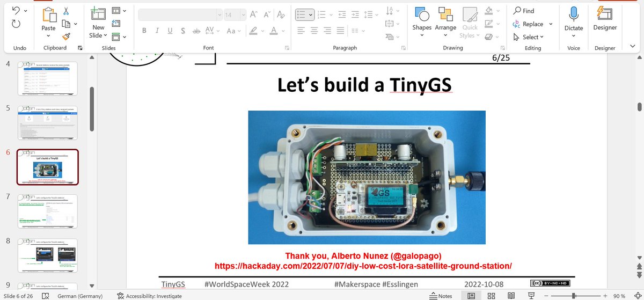This screenshot has width=644, height=300.
Task: Click the zoom slider handle
Action: (x=574, y=296)
